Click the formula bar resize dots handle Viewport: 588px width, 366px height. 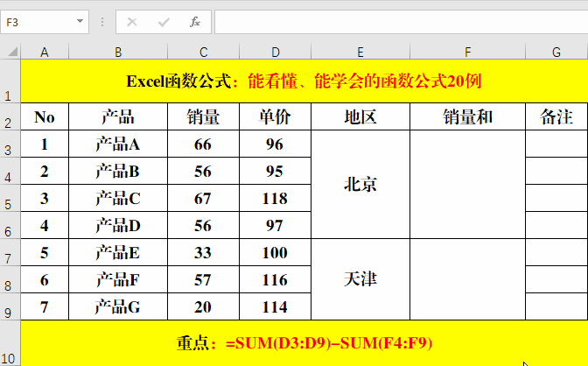[102, 22]
